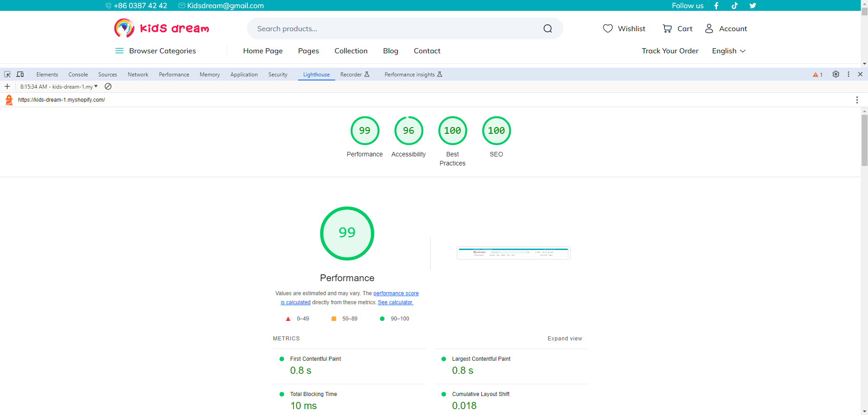Open the Application tab
This screenshot has height=415, width=868.
(x=244, y=75)
